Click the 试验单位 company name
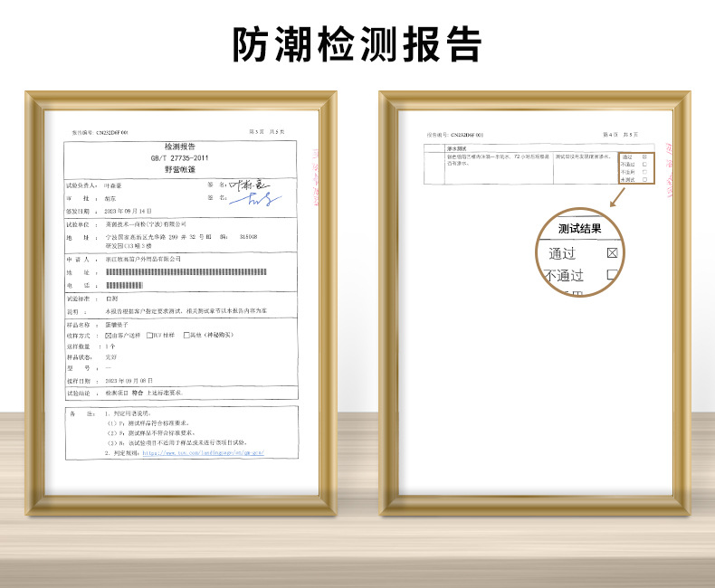The width and height of the screenshot is (715, 588). click(146, 224)
